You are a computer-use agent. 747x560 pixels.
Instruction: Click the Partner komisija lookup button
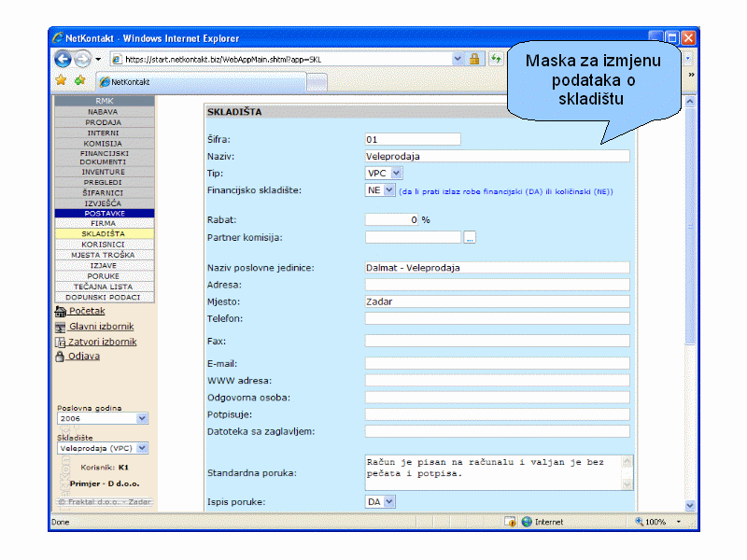[x=470, y=237]
